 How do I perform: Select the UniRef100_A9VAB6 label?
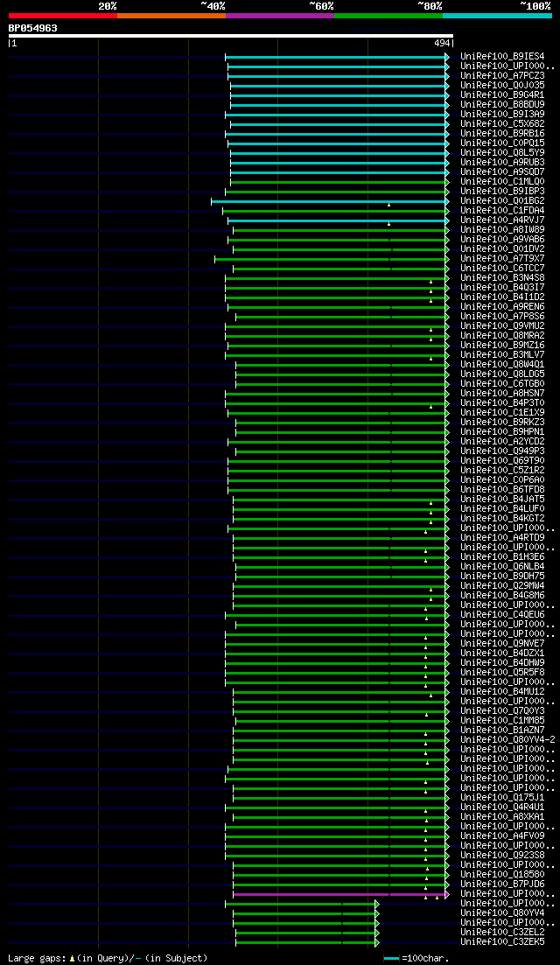tap(502, 240)
